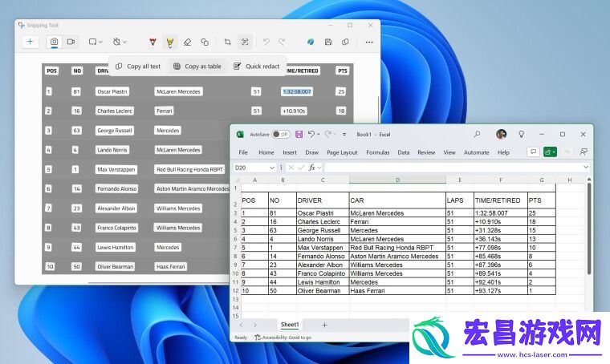Screen dimensions: 610x364
Task: Switch to Draw ribbon tab
Action: point(312,152)
